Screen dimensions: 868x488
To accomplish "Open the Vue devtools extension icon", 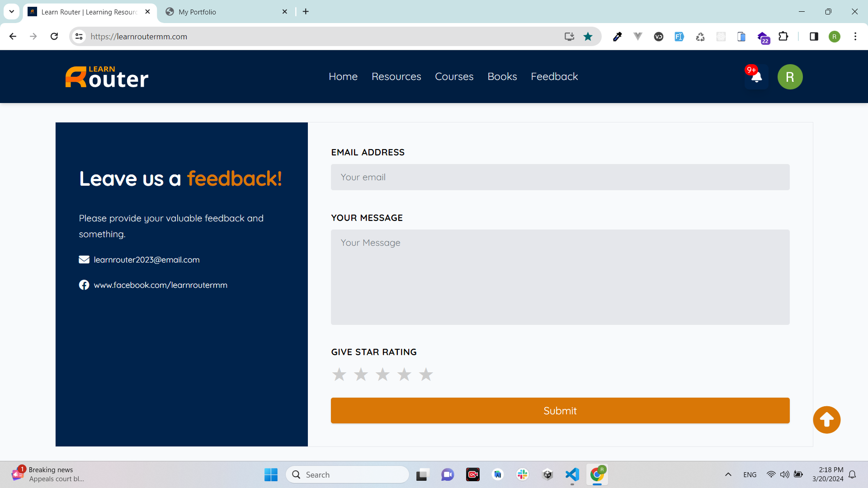I will [638, 37].
